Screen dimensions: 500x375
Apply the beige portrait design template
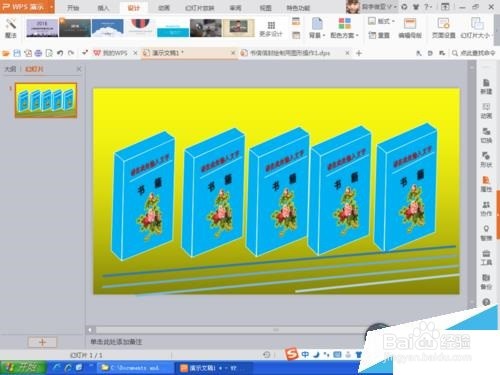coord(239,28)
